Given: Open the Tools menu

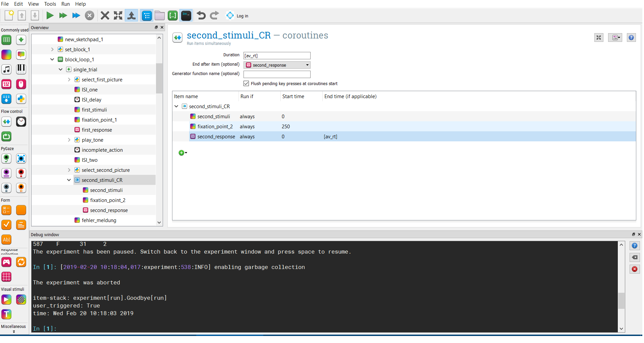Looking at the screenshot, I should click(x=50, y=4).
